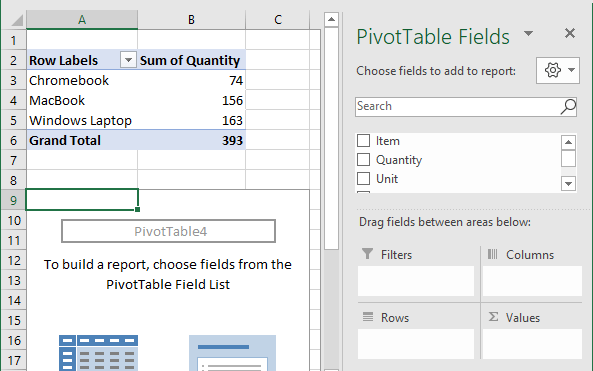Image resolution: width=593 pixels, height=371 pixels.
Task: Select the Chromebook cell
Action: click(x=82, y=80)
